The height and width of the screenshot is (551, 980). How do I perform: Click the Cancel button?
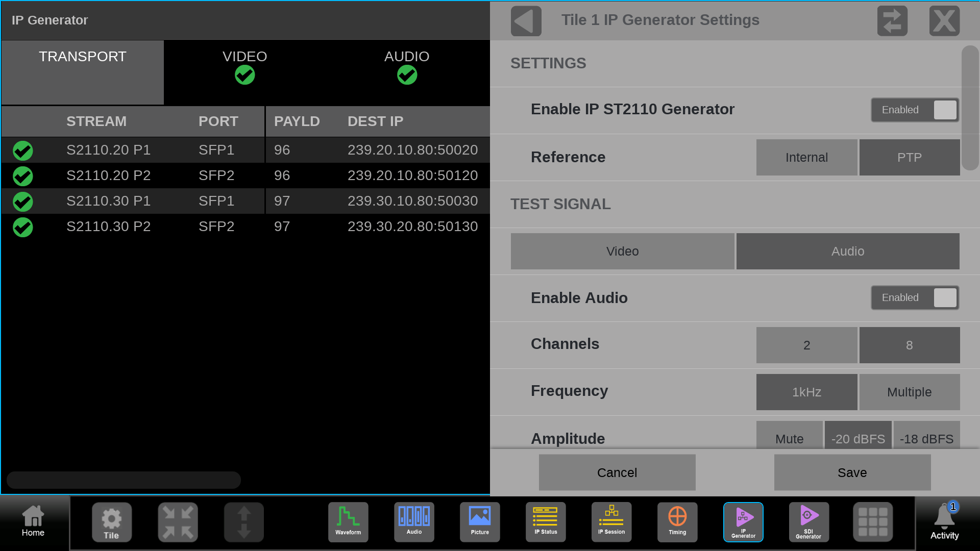click(617, 472)
